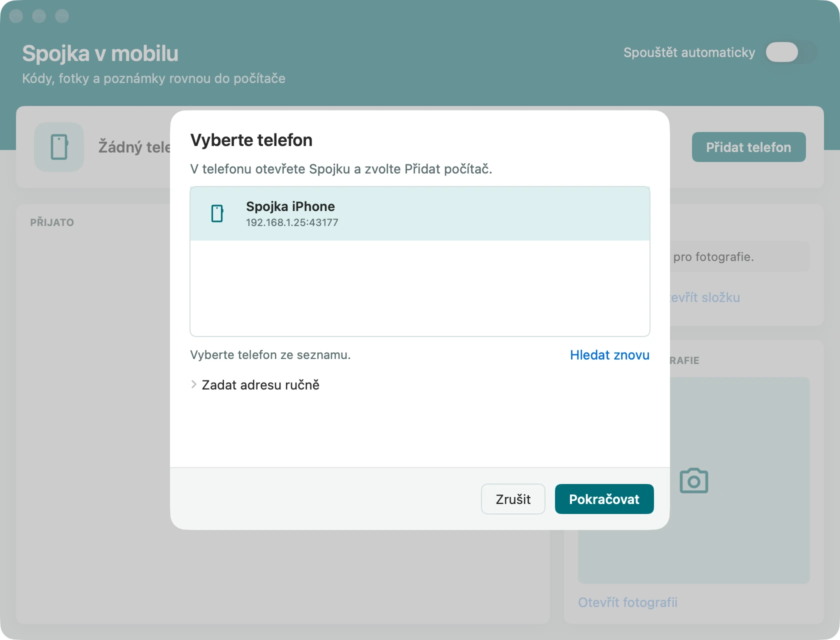Screen dimensions: 840x640
Task: Click the partially hidden Otevřít složku link
Action: coord(705,297)
